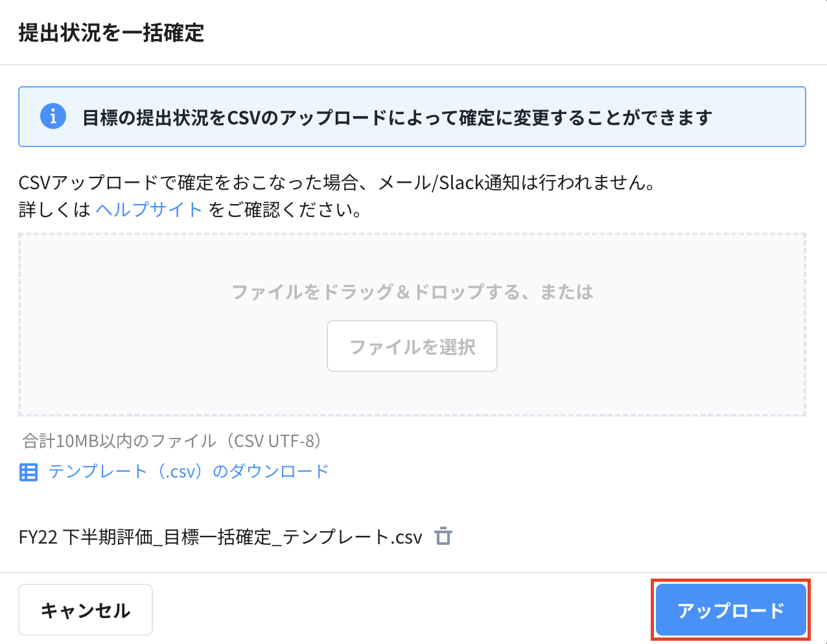
Task: Delete the uploaded CSV with the trash icon
Action: pyautogui.click(x=444, y=536)
